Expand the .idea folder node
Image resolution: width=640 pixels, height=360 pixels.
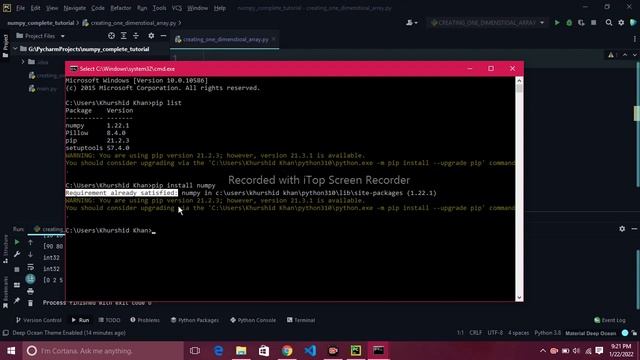(x=22, y=62)
